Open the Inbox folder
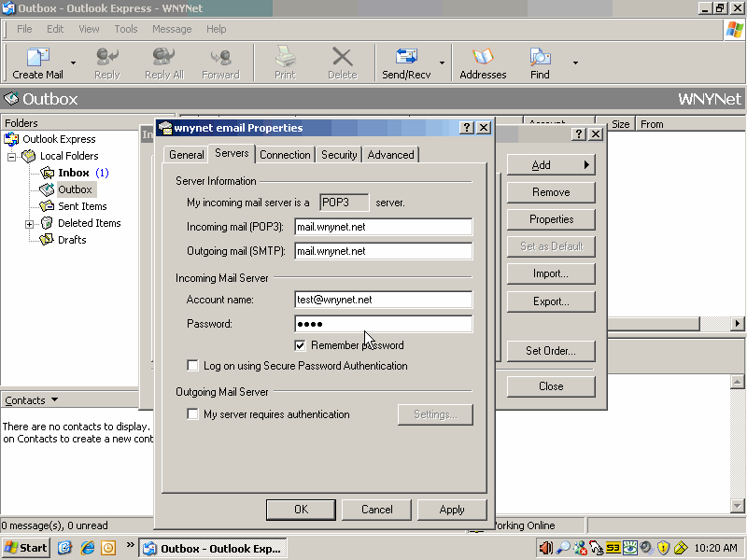This screenshot has width=747, height=560. coord(74,173)
